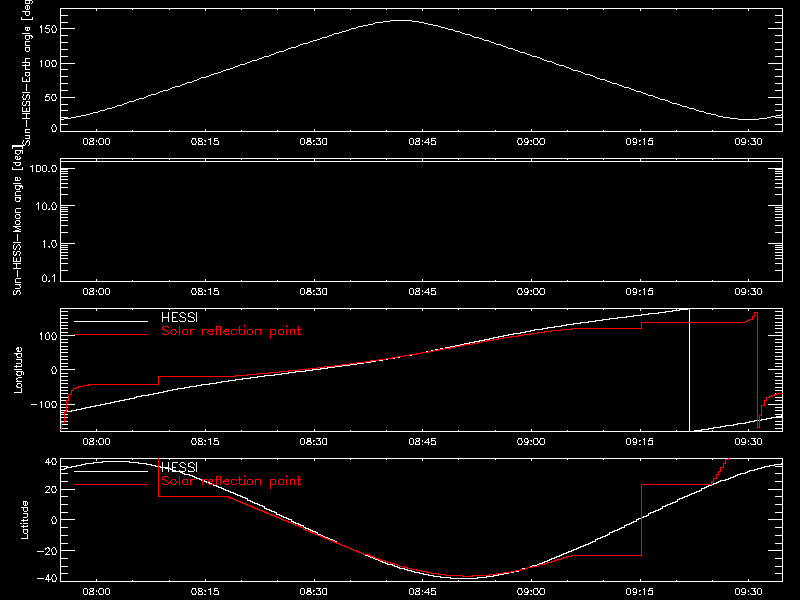Click the Longitude axis title
The height and width of the screenshot is (600, 800).
coord(18,370)
